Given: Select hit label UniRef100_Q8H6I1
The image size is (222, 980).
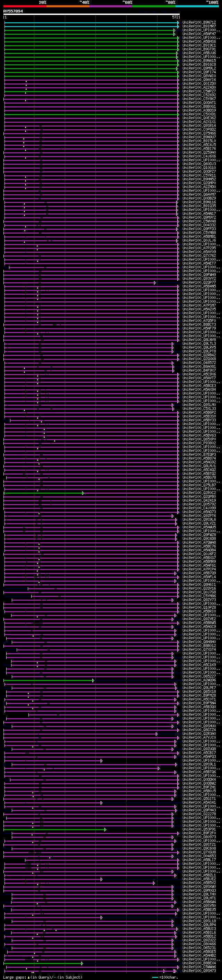Looking at the screenshot, I should pyautogui.click(x=199, y=584).
